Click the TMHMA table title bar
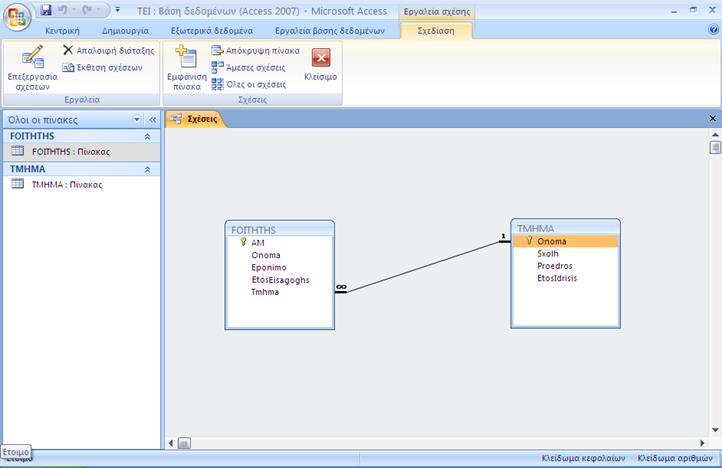 coord(565,228)
